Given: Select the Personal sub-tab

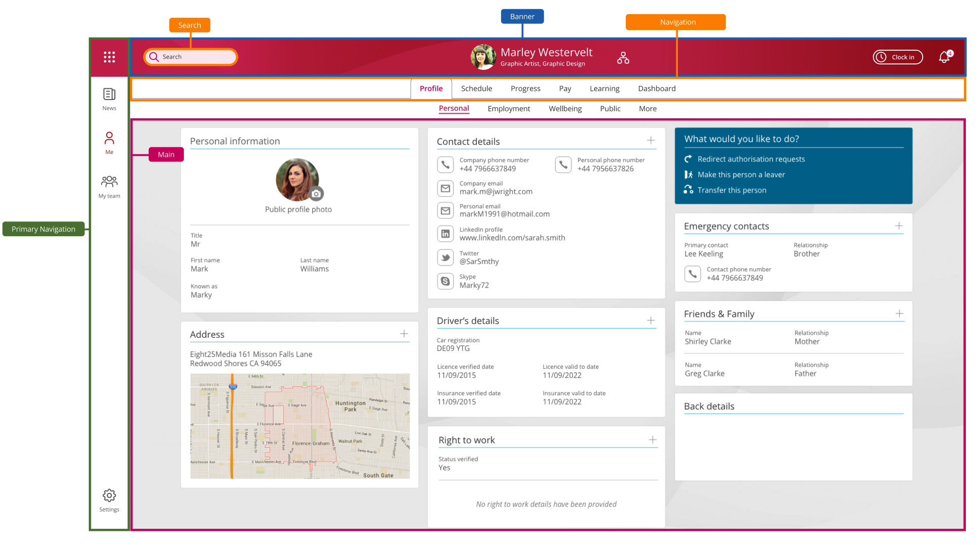Looking at the screenshot, I should [454, 108].
